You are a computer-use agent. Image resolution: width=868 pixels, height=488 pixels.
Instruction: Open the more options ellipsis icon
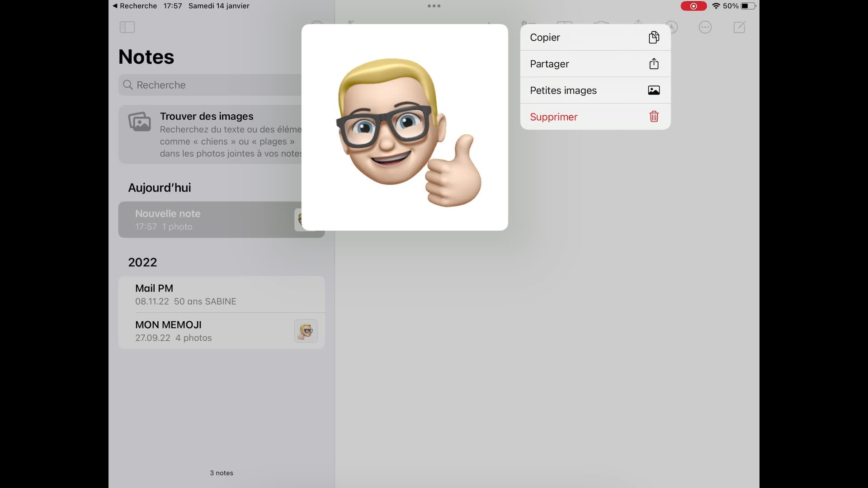(x=705, y=27)
